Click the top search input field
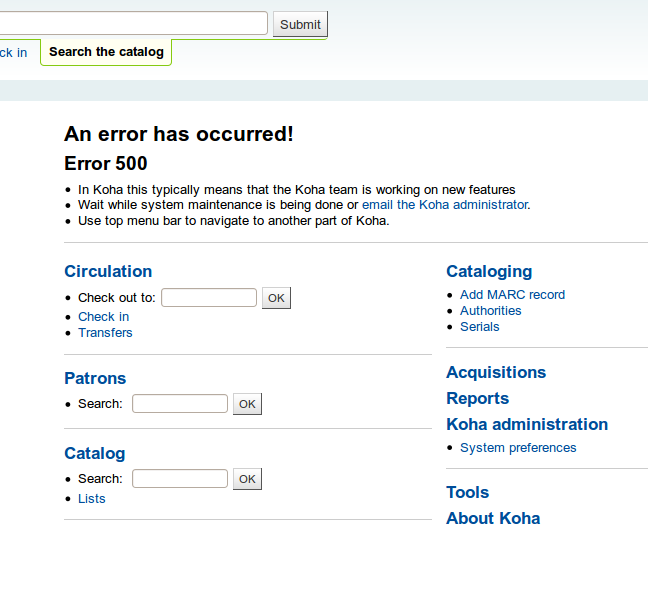The width and height of the screenshot is (648, 593). click(x=134, y=23)
